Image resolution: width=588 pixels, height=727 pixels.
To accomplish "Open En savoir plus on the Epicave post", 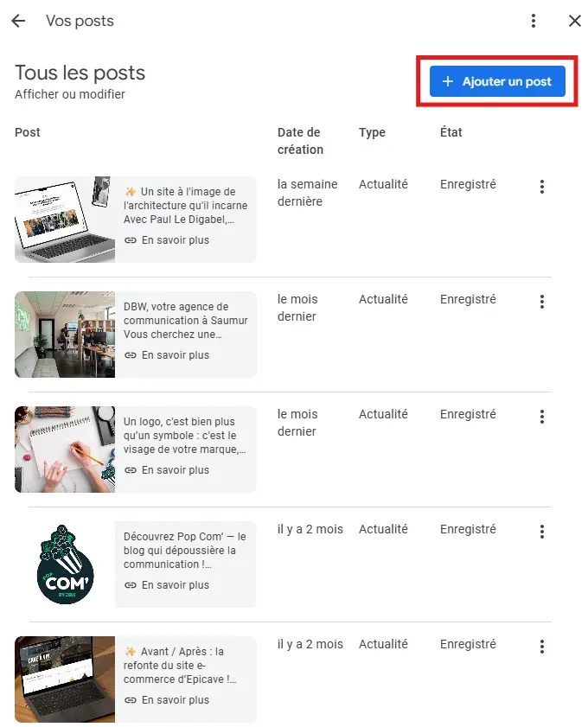I will pos(170,700).
